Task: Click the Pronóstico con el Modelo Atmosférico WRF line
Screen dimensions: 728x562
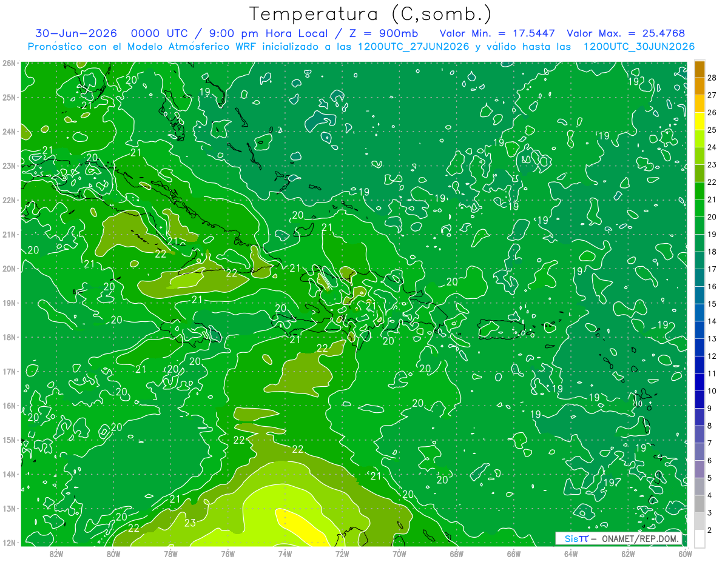Action: coord(361,47)
